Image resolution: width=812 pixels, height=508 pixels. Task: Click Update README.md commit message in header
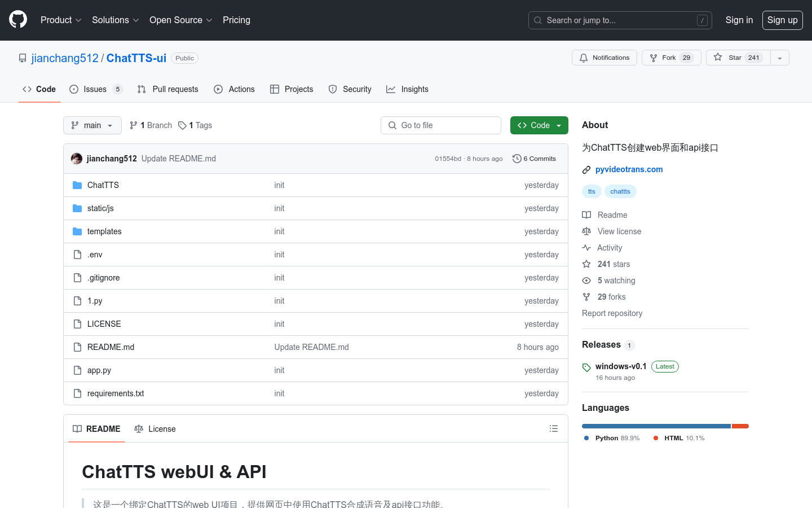179,159
